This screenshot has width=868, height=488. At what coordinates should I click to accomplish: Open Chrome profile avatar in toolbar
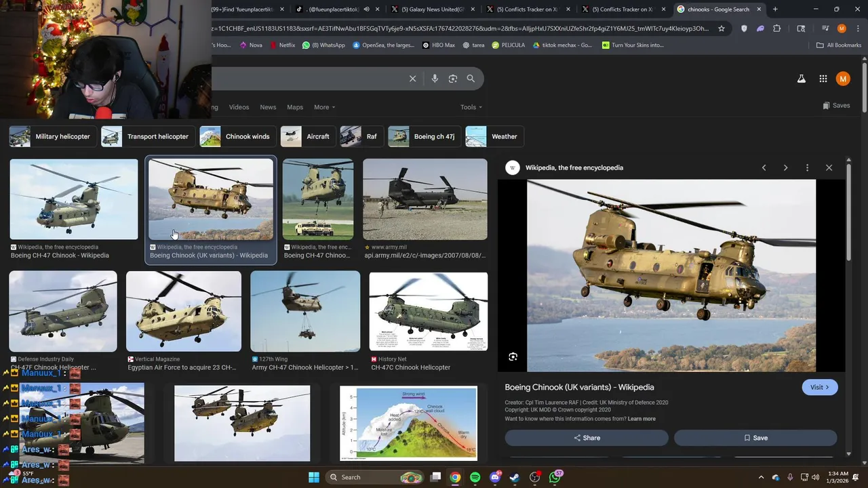tap(842, 28)
